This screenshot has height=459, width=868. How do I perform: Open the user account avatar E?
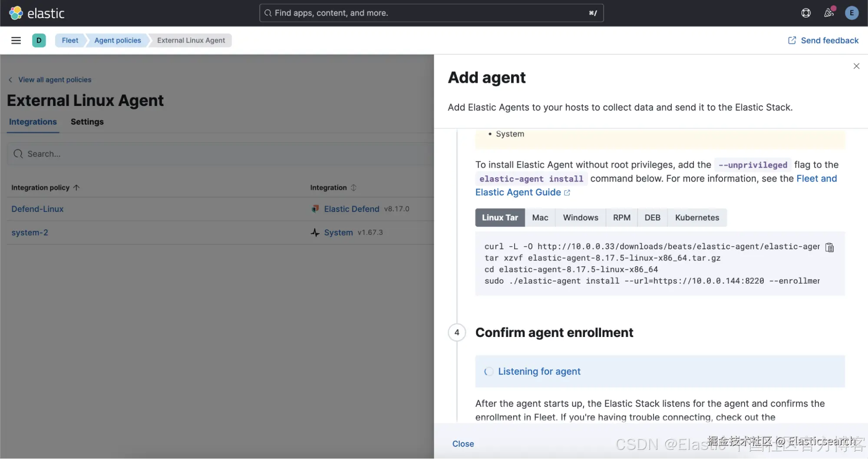pos(851,13)
